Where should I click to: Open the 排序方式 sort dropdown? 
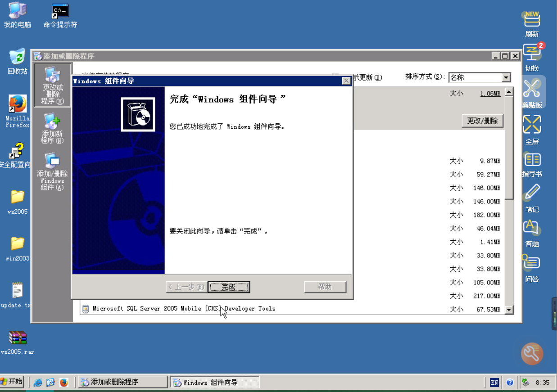point(480,77)
